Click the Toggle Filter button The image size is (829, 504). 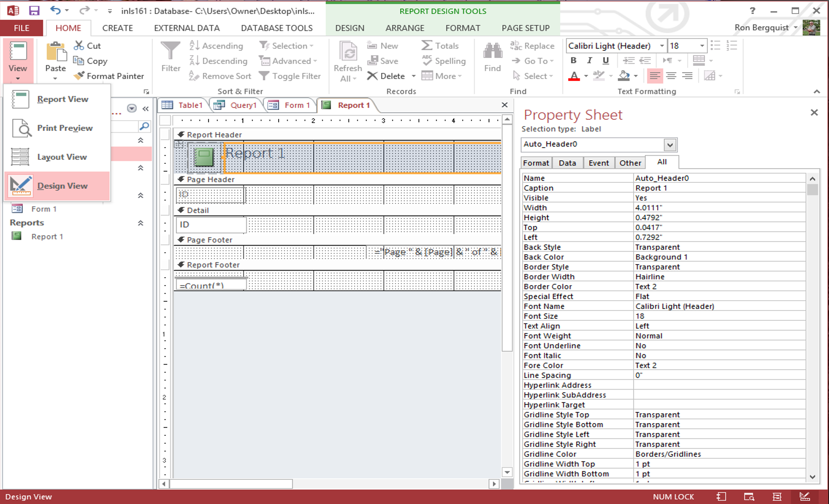coord(290,76)
